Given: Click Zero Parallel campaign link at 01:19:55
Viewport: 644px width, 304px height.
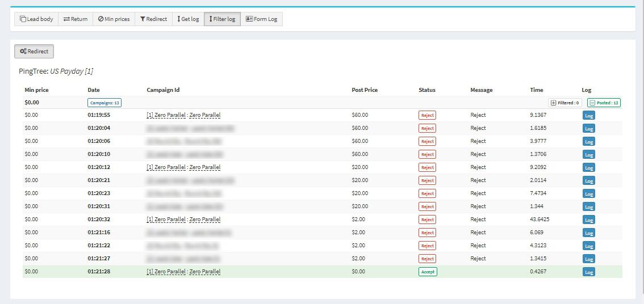Looking at the screenshot, I should [x=183, y=115].
